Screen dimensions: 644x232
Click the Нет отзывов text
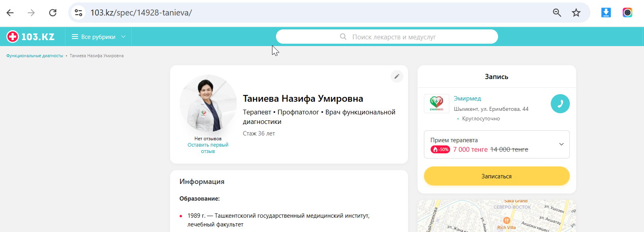tap(208, 139)
